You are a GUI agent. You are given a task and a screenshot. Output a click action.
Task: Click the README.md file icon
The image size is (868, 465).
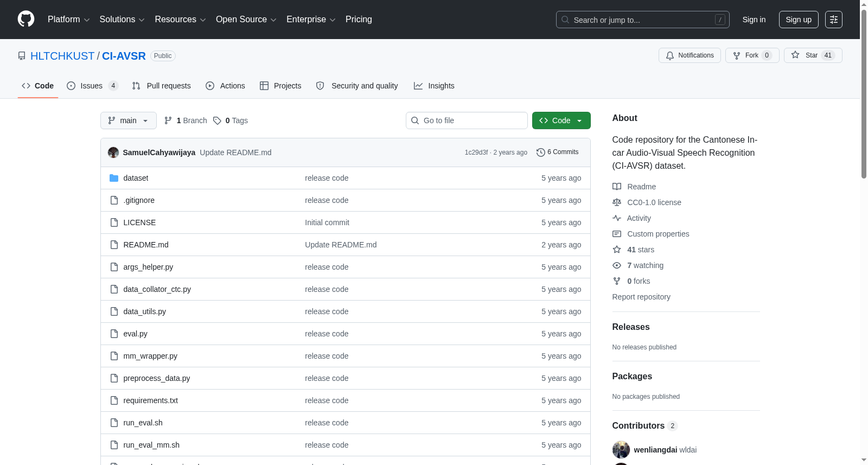[x=114, y=245]
